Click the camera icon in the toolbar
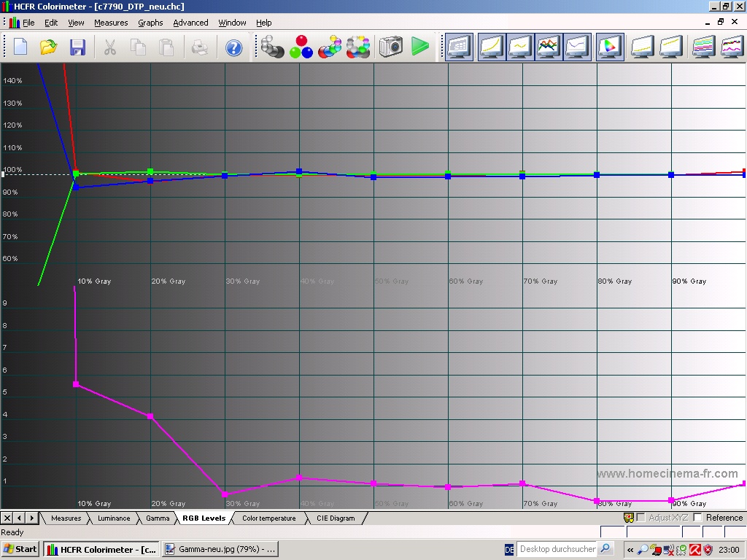747x560 pixels. point(391,47)
